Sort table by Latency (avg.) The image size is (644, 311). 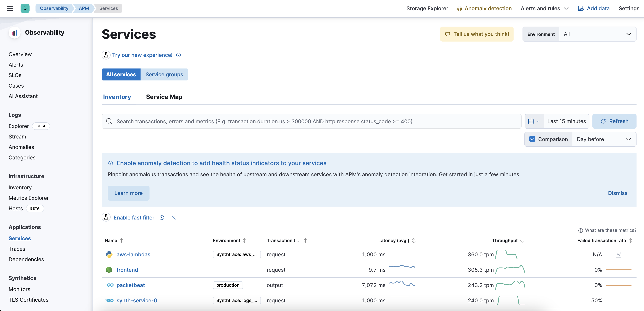[397, 240]
